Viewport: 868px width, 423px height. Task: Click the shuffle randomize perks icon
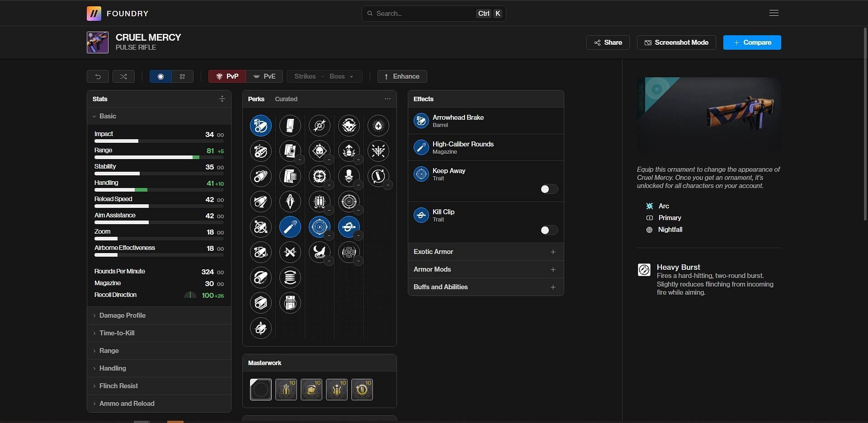coord(123,76)
